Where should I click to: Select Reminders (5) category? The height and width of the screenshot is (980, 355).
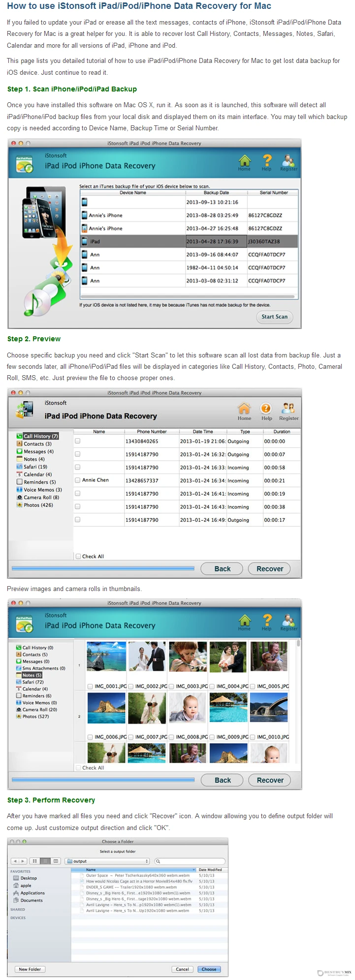pyautogui.click(x=36, y=482)
